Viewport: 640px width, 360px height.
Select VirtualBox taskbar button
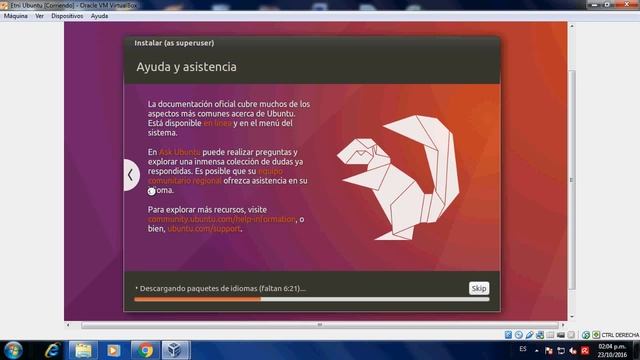coord(176,350)
